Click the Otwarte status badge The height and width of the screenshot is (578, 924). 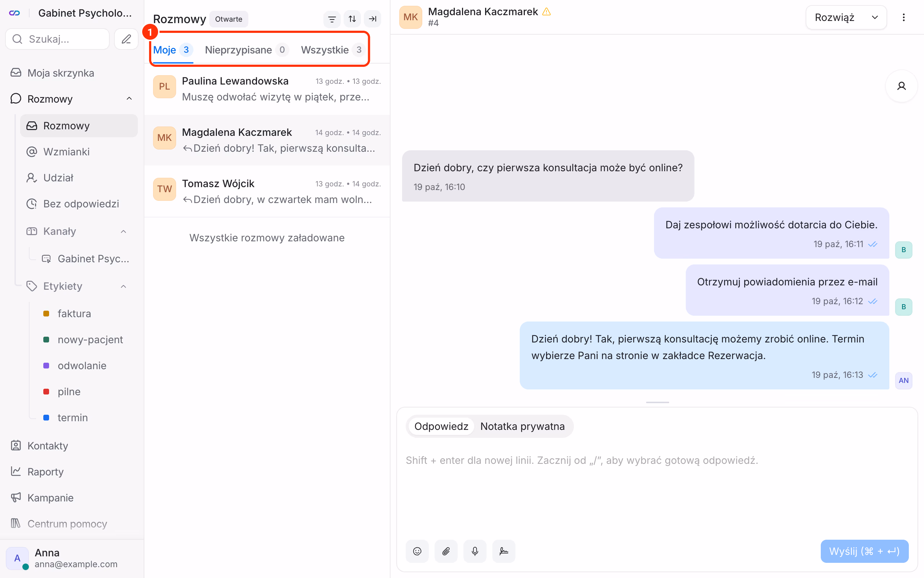[x=228, y=19]
